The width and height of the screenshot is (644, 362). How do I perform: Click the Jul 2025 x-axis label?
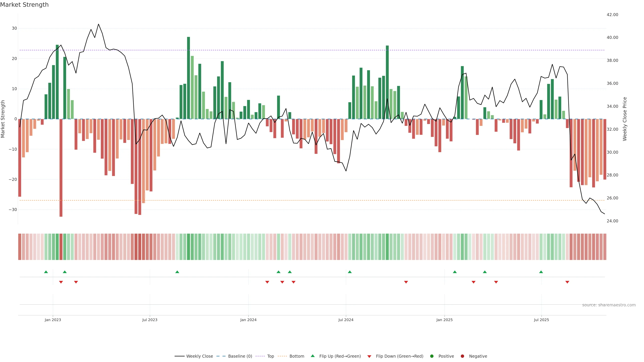[541, 320]
